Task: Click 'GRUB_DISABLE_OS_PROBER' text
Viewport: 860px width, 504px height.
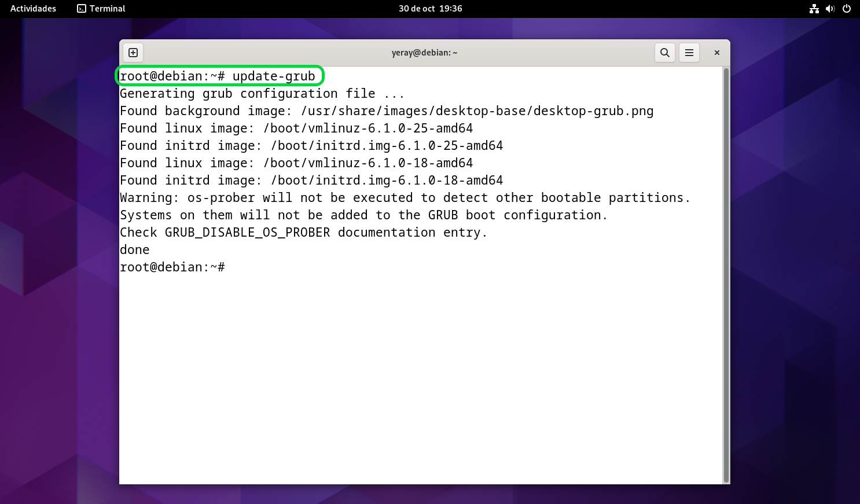Action: [x=248, y=233]
